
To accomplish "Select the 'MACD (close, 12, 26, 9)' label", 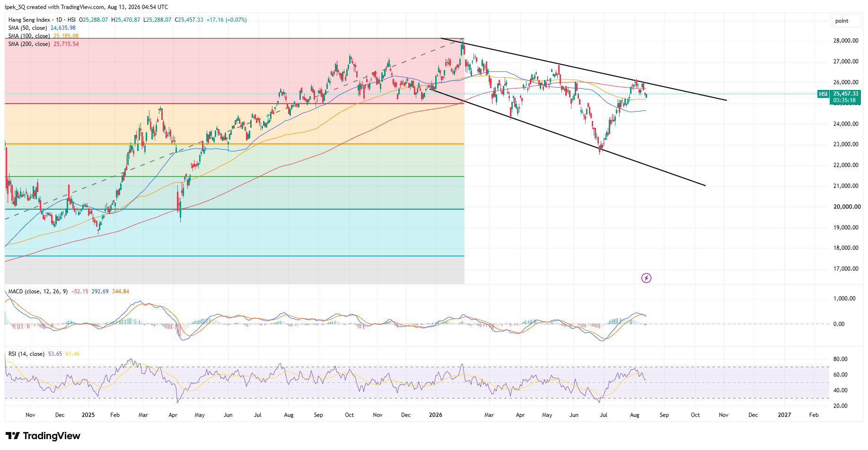I will point(38,291).
